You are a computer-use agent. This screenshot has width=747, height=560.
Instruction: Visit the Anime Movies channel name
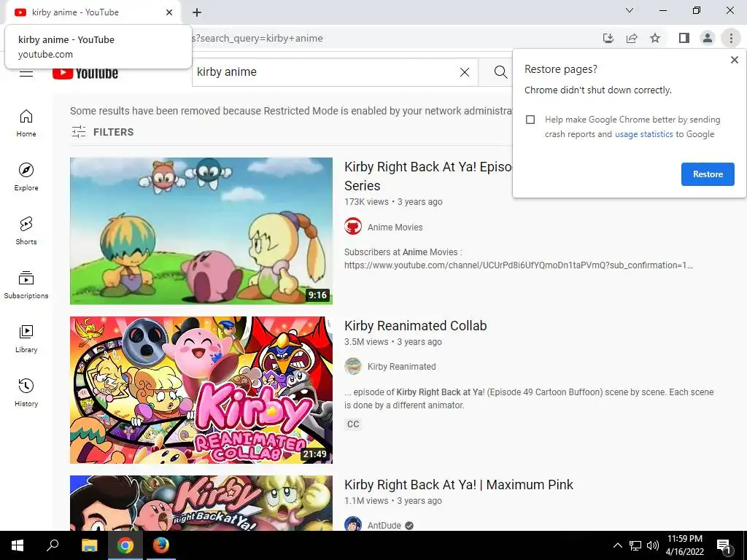click(x=395, y=227)
